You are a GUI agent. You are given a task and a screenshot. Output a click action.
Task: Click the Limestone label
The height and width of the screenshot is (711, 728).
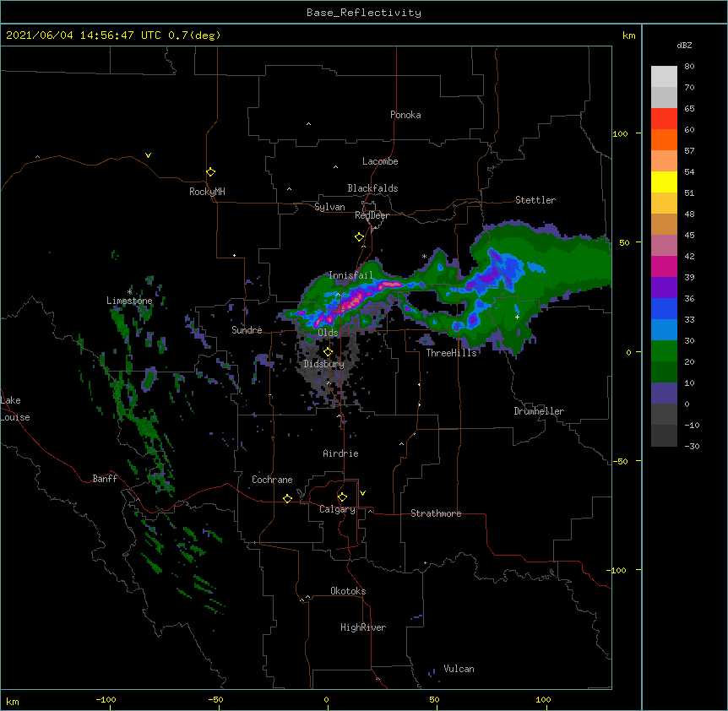click(x=129, y=301)
